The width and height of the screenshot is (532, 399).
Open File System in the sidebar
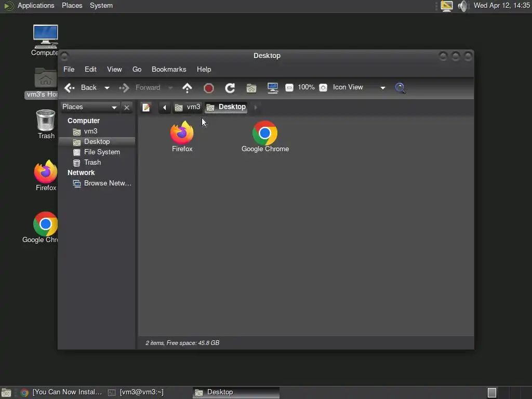point(102,152)
